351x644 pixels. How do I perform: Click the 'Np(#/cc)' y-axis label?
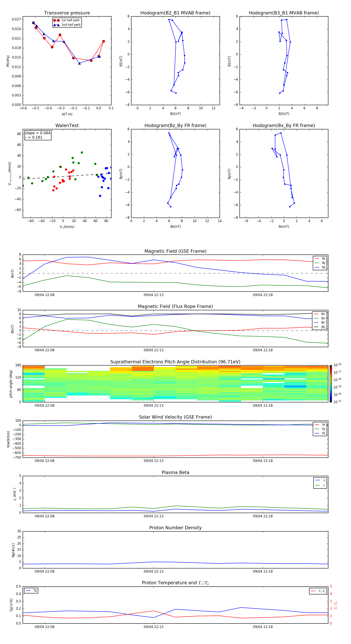pyautogui.click(x=13, y=550)
